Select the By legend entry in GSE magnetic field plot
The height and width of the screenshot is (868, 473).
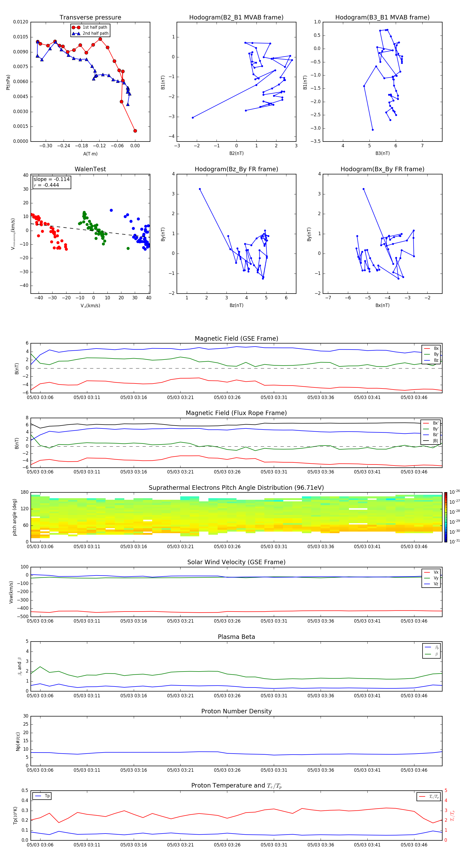tap(431, 354)
